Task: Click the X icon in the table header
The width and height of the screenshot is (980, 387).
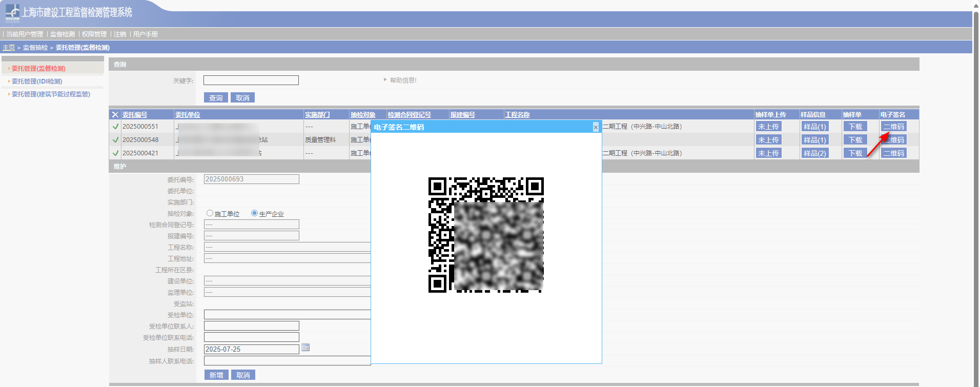Action: (x=115, y=115)
